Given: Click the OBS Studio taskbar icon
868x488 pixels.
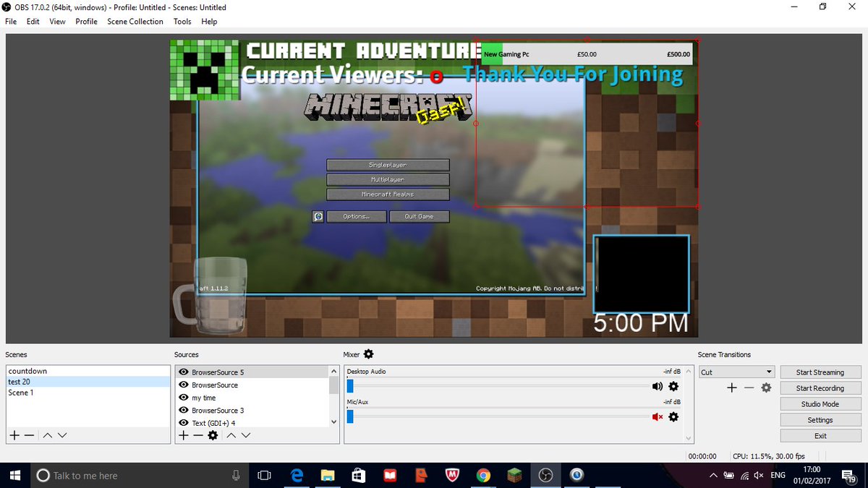Looking at the screenshot, I should [546, 475].
